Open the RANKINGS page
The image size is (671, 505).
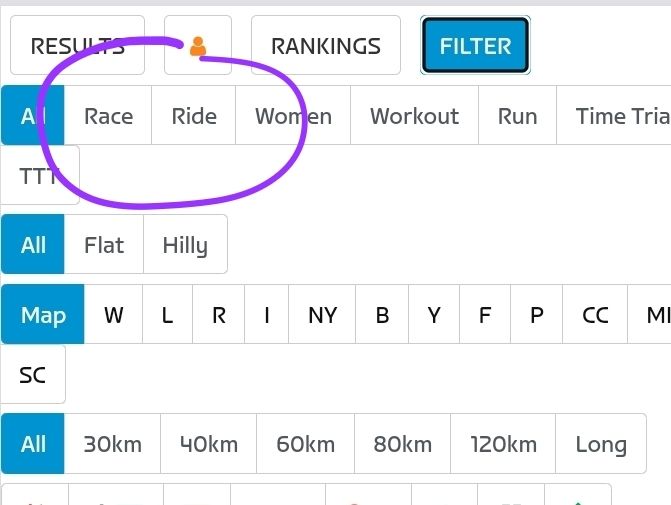pyautogui.click(x=325, y=46)
